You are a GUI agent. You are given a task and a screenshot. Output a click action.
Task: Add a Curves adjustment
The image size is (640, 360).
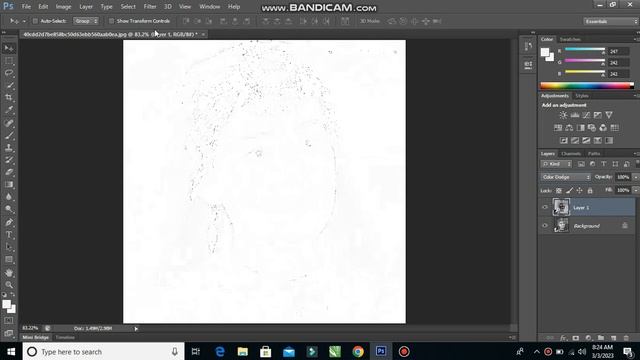(x=586, y=115)
